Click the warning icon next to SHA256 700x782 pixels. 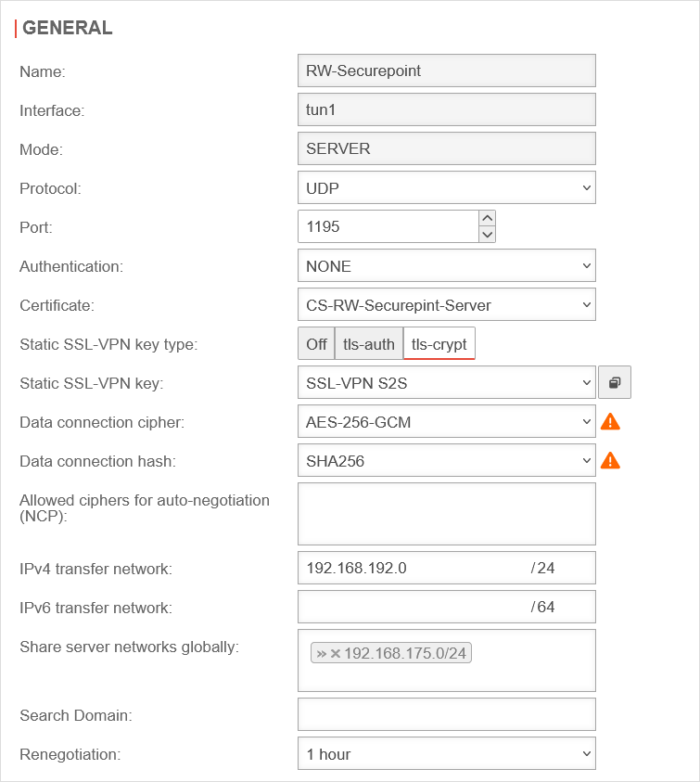click(610, 460)
